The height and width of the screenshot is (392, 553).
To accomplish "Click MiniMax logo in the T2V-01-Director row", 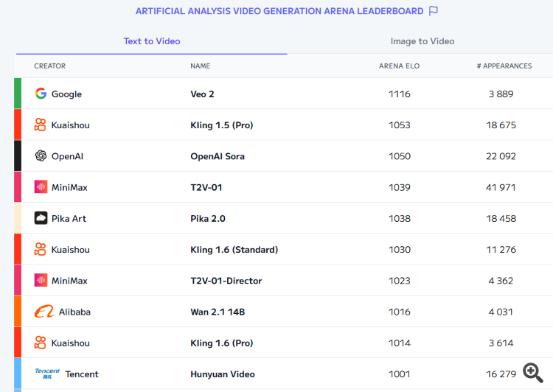I will point(41,281).
